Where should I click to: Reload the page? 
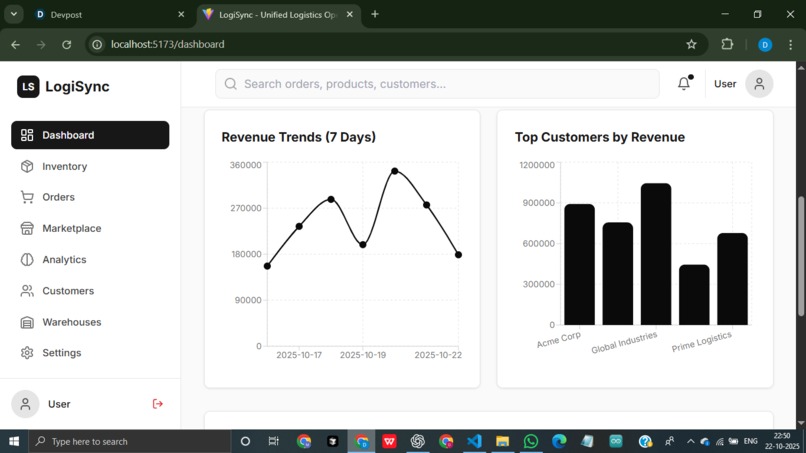coord(67,45)
